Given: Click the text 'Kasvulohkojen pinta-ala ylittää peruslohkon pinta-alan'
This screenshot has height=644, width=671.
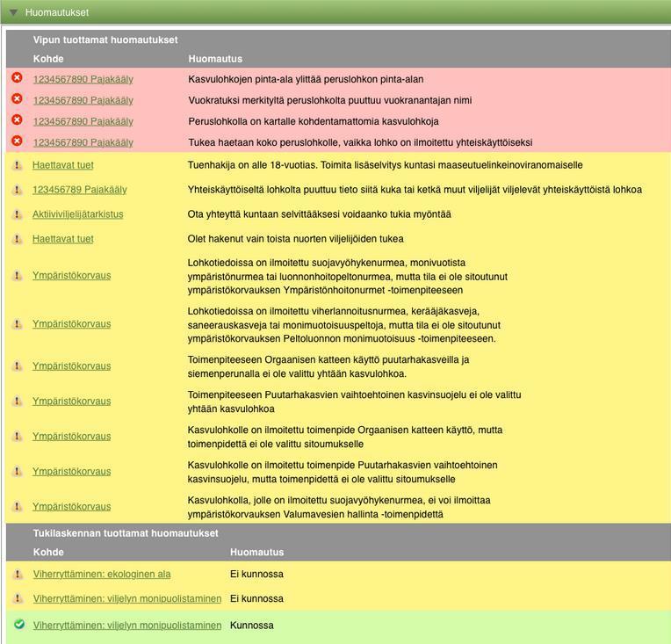Looking at the screenshot, I should 306,79.
